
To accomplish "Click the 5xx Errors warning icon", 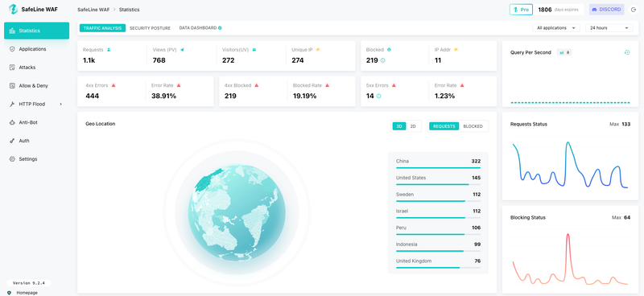I will pos(394,85).
